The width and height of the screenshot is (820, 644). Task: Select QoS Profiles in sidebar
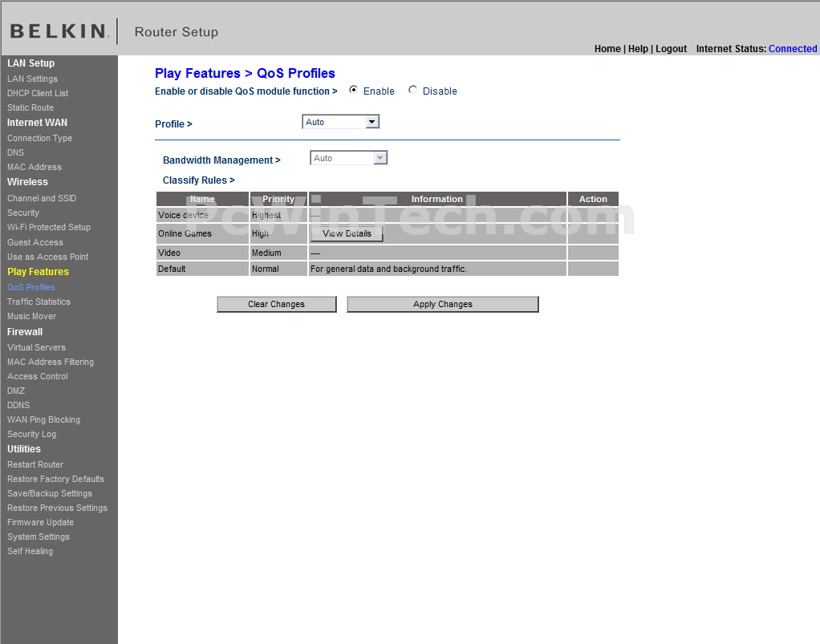[x=30, y=287]
